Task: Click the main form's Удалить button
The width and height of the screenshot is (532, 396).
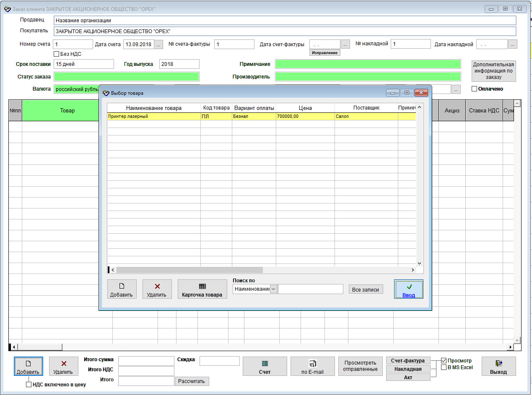Action: click(63, 367)
